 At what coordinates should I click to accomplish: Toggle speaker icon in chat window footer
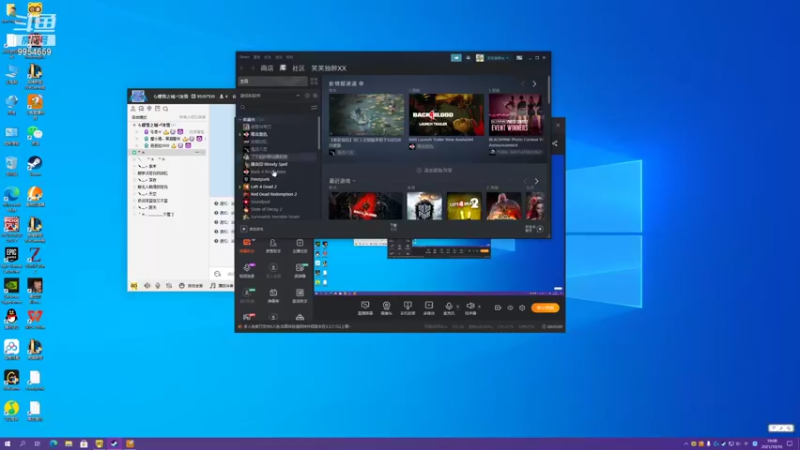pos(147,286)
